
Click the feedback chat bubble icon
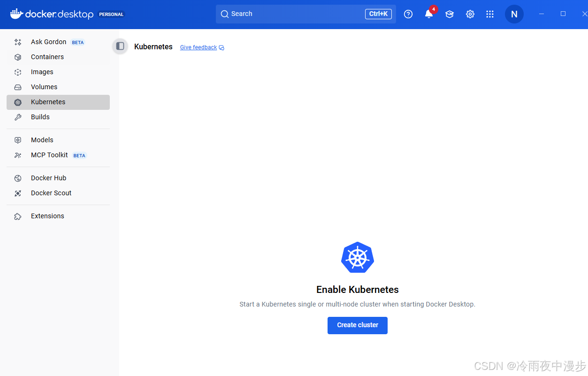coord(221,47)
